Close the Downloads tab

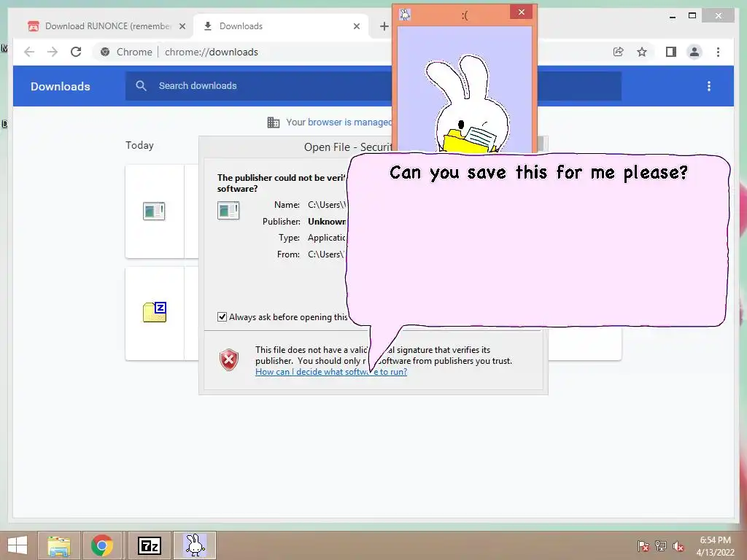tap(356, 26)
